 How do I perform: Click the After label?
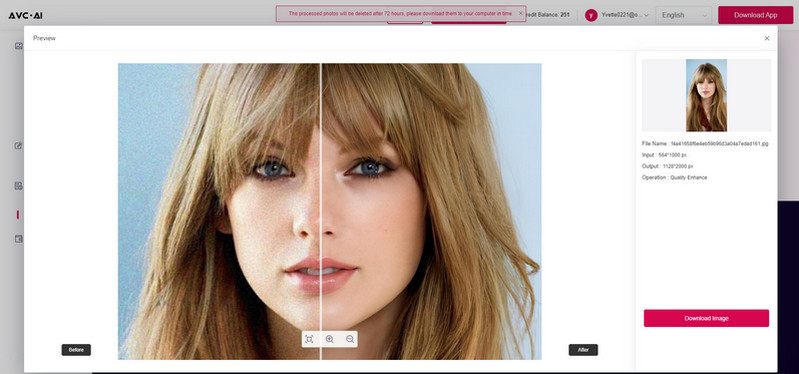click(583, 350)
